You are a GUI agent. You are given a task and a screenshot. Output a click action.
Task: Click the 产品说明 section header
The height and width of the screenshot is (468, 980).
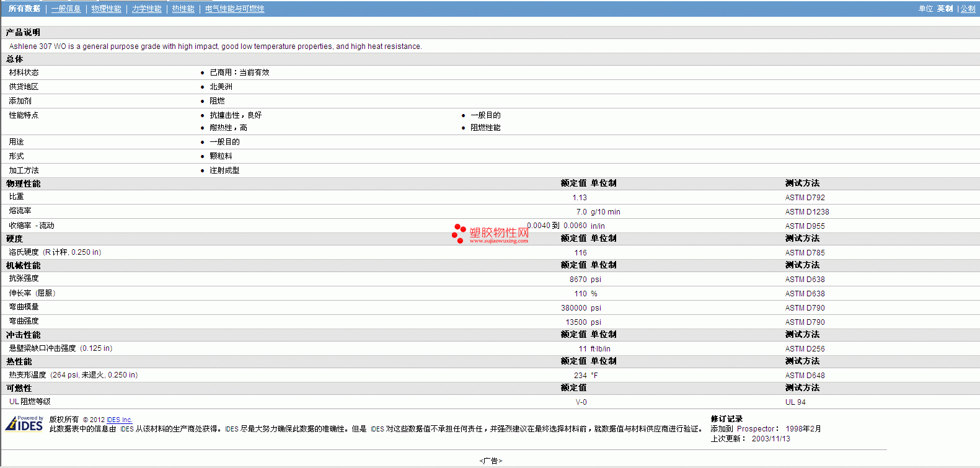(x=23, y=32)
